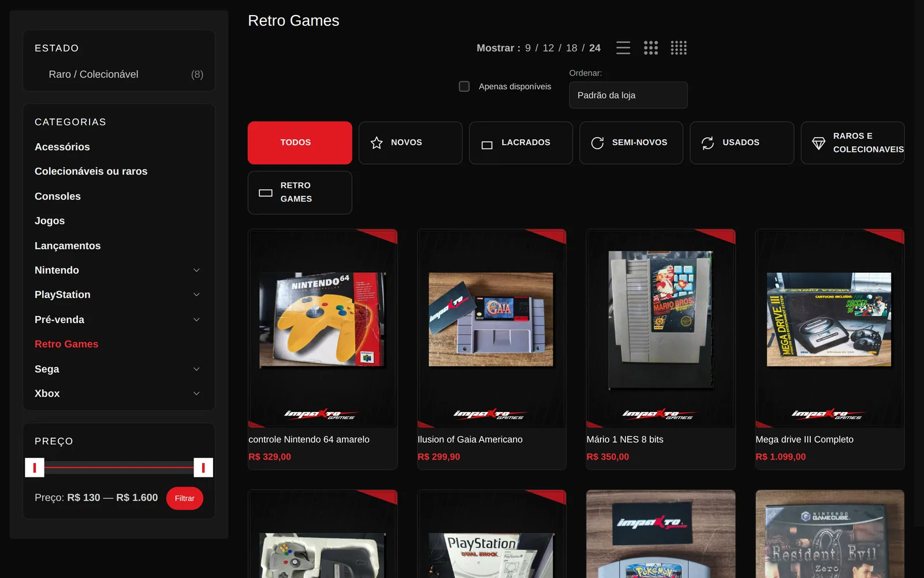The height and width of the screenshot is (578, 924).
Task: Open the Consoles category
Action: click(x=58, y=196)
